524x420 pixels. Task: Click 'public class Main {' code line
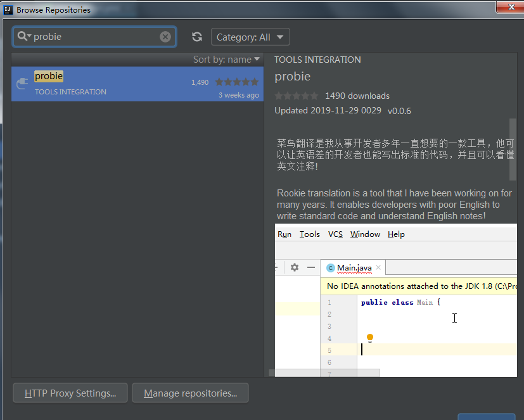click(x=400, y=302)
